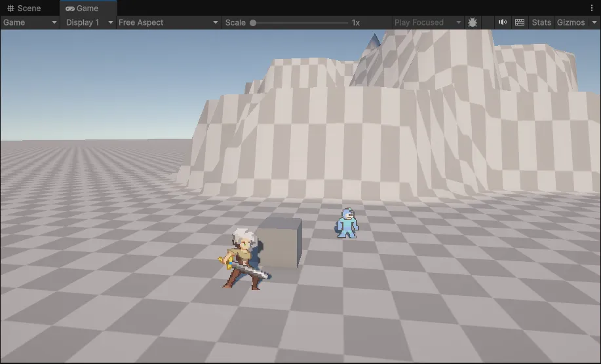This screenshot has width=601, height=364.
Task: Click the Scale slider handle
Action: click(x=253, y=22)
